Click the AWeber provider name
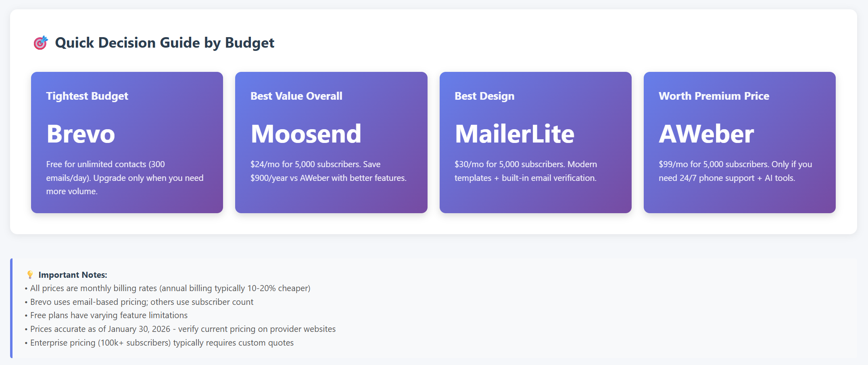The image size is (868, 365). (x=706, y=134)
